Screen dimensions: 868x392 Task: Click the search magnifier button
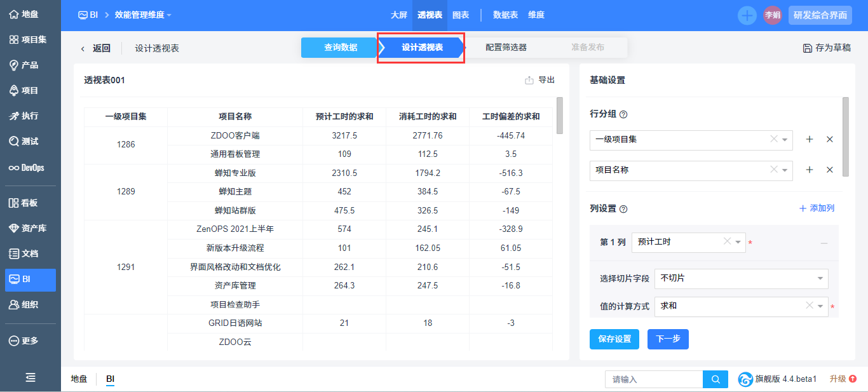click(715, 379)
